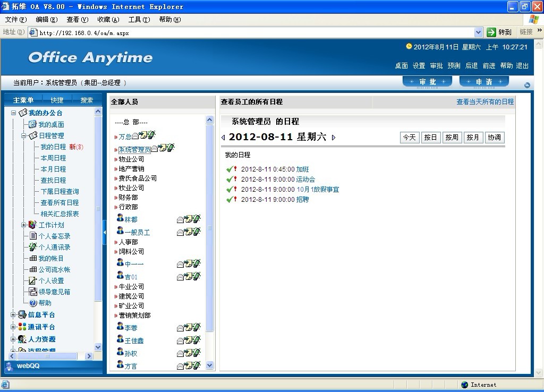The height and width of the screenshot is (392, 544).
Task: Go to next day with right arrow
Action: (334, 138)
